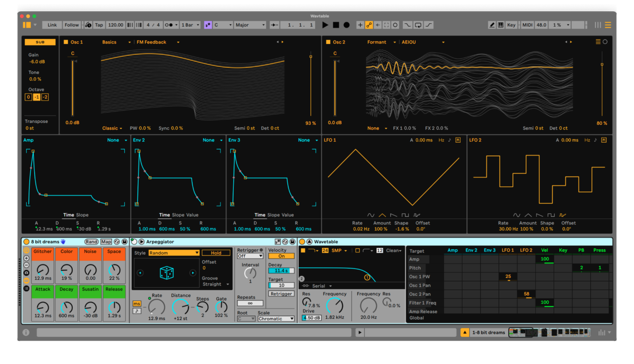Enable Hold in the Arpeggiator
This screenshot has width=634, height=364.
coord(216,253)
